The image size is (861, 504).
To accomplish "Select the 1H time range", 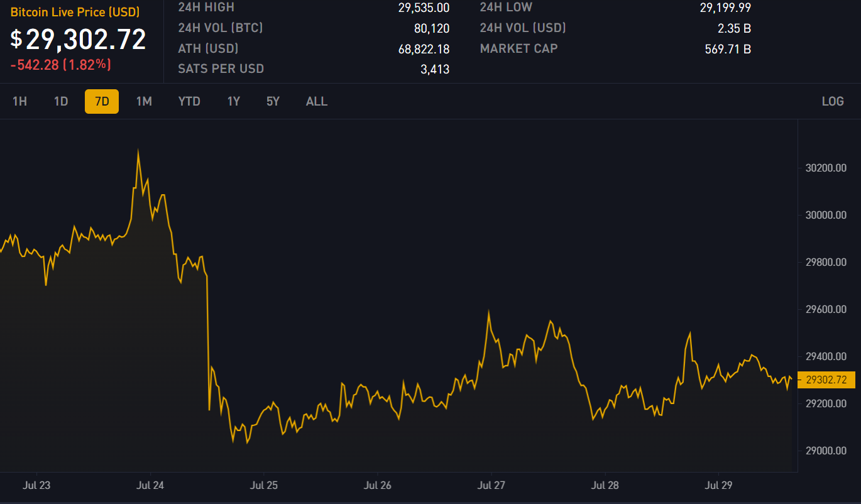I will pyautogui.click(x=19, y=101).
